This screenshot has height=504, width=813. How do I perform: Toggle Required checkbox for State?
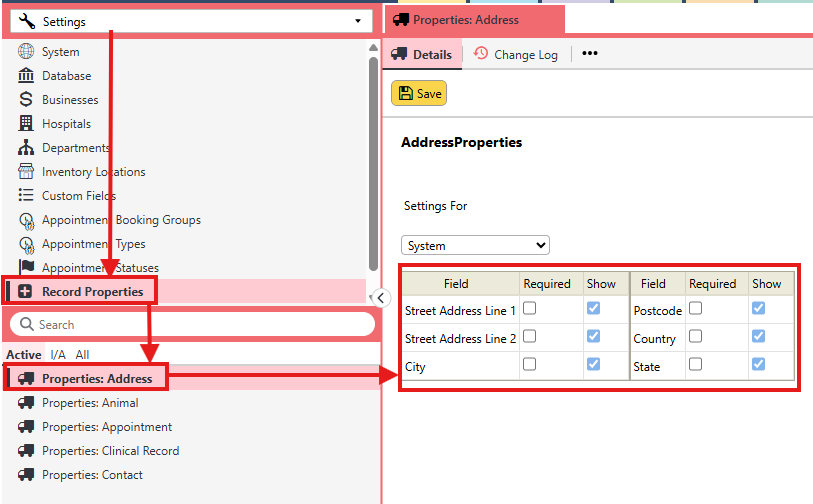(x=695, y=365)
